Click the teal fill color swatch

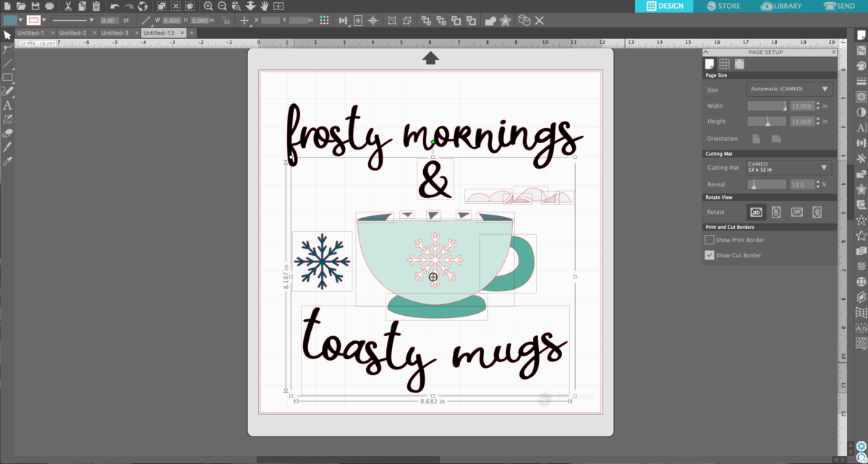[x=10, y=20]
